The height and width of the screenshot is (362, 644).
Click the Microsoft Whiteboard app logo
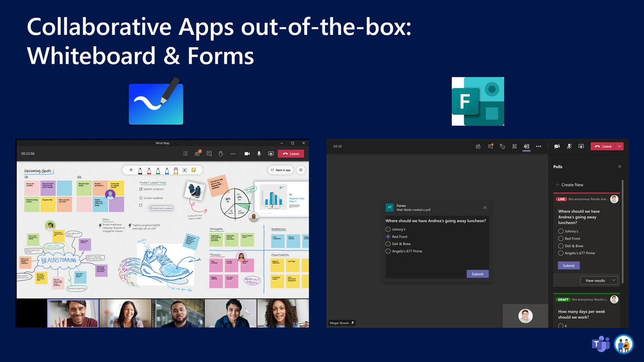(x=156, y=101)
